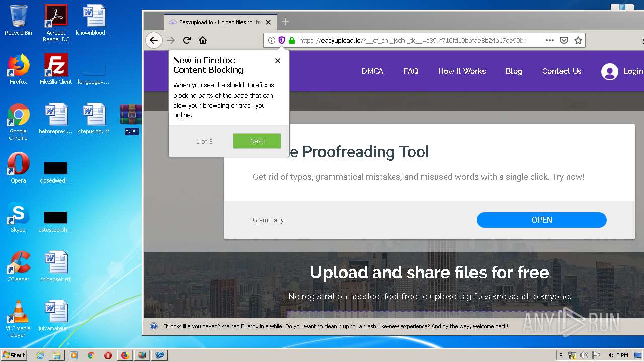The image size is (644, 362).
Task: Click the Grammarly advertiser label
Action: [268, 220]
